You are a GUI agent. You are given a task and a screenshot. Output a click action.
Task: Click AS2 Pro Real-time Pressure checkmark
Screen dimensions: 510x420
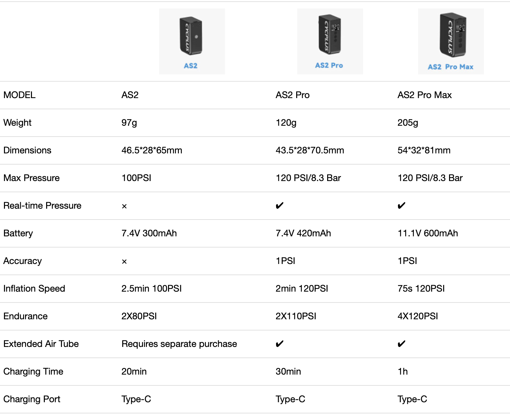tap(279, 206)
